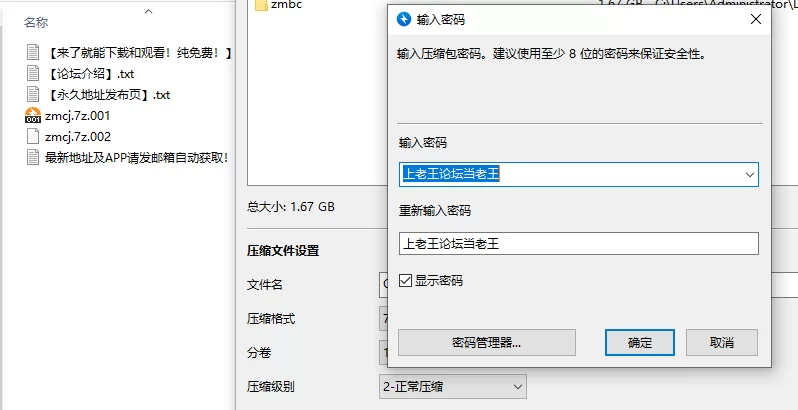Image resolution: width=798 pixels, height=410 pixels.
Task: Select the 最新地址及APP请发邮箱自动获取 text file icon
Action: tap(33, 158)
